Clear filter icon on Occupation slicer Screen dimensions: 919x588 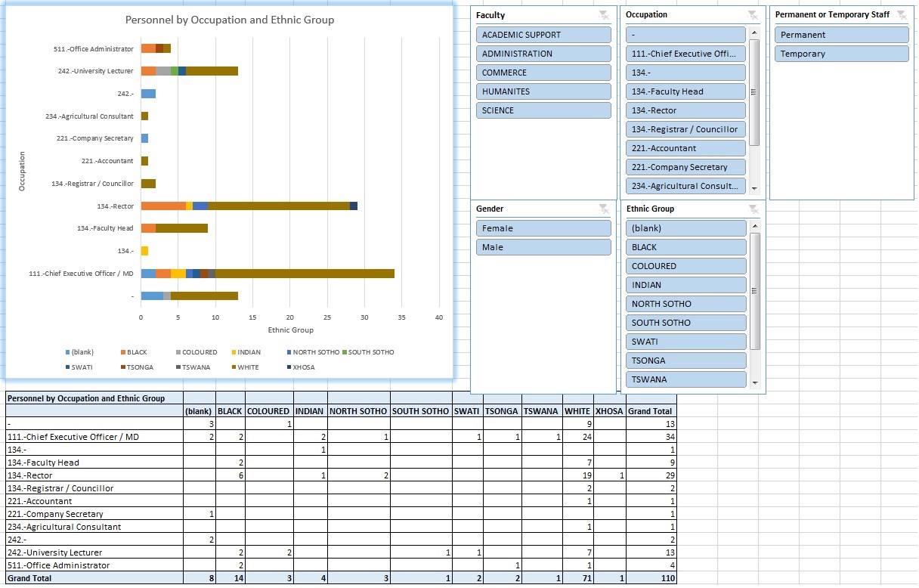click(x=753, y=15)
